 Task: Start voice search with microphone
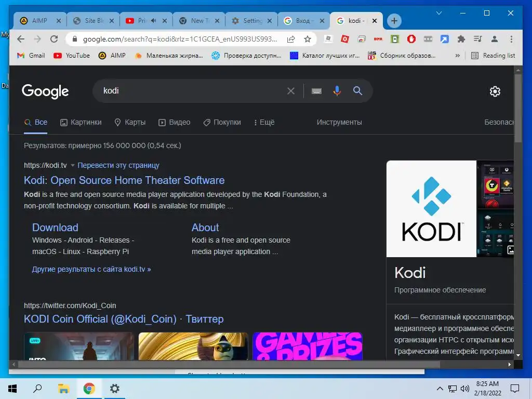pos(337,91)
